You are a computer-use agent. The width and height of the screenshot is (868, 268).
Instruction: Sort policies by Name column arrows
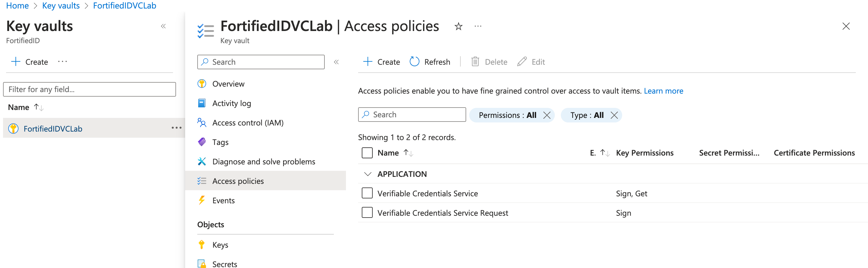tap(408, 153)
